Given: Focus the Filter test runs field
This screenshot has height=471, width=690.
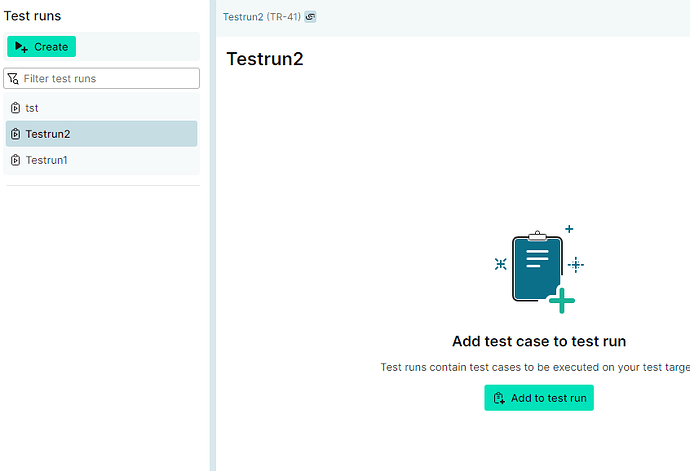Looking at the screenshot, I should 102,78.
